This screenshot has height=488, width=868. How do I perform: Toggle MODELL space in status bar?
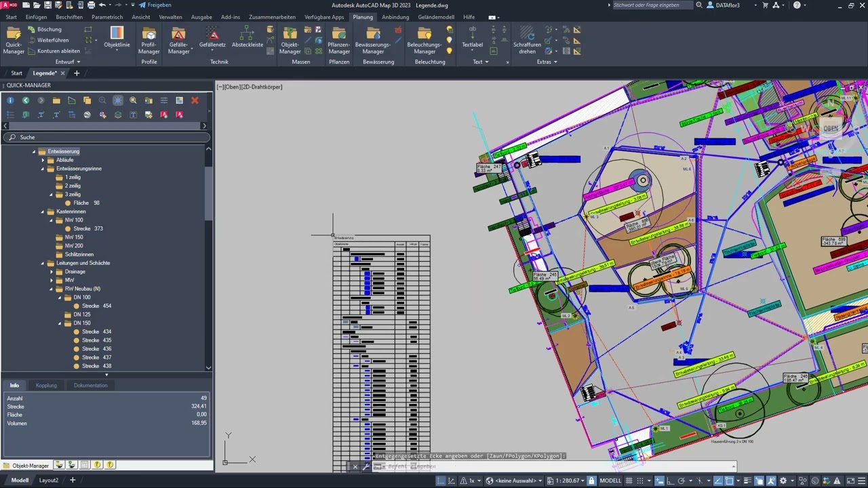point(610,481)
